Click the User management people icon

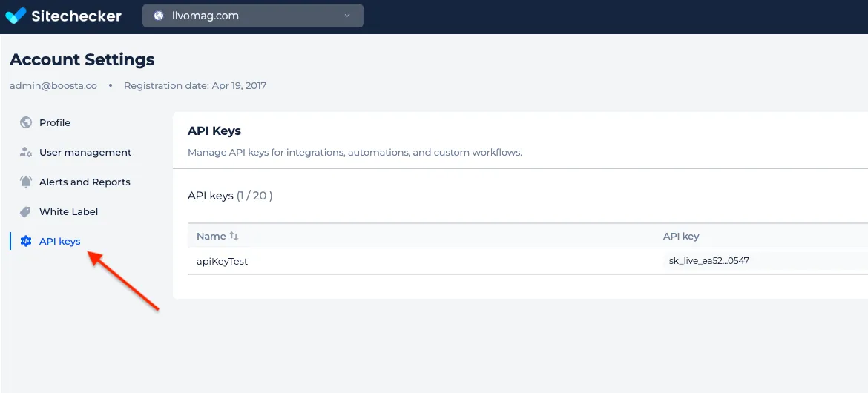[x=25, y=152]
